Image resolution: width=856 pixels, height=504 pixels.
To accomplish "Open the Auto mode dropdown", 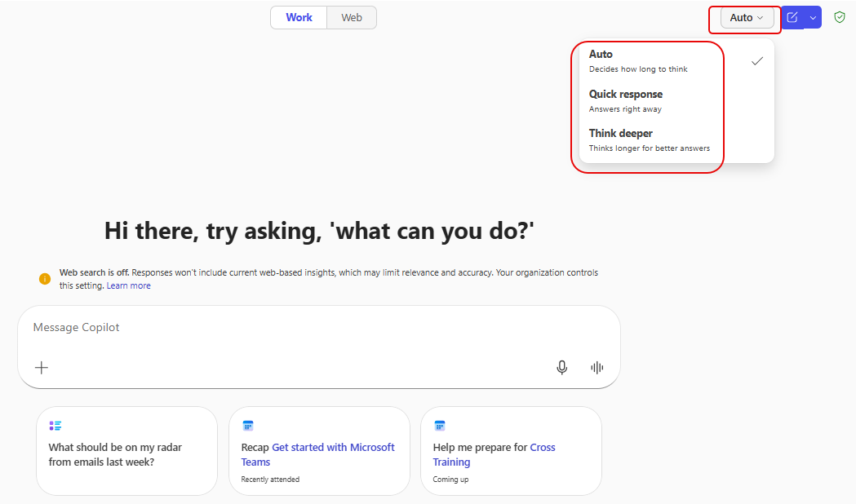I will tap(747, 17).
